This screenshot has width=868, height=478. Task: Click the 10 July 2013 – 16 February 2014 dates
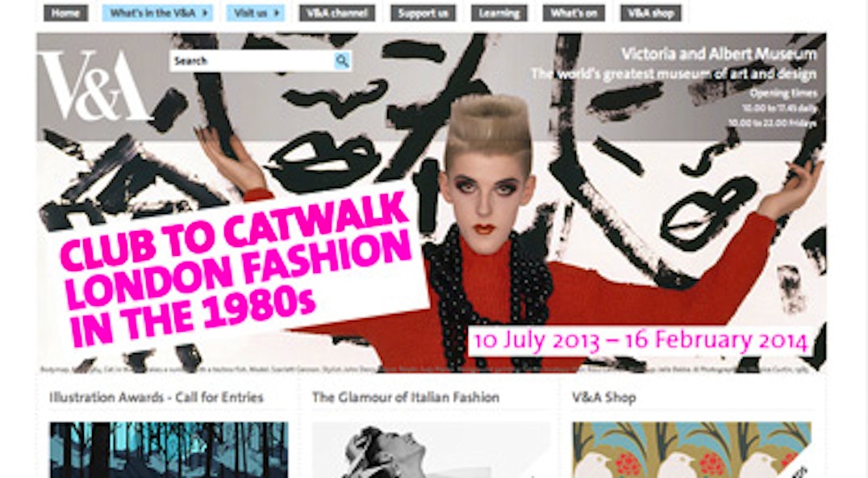click(641, 340)
